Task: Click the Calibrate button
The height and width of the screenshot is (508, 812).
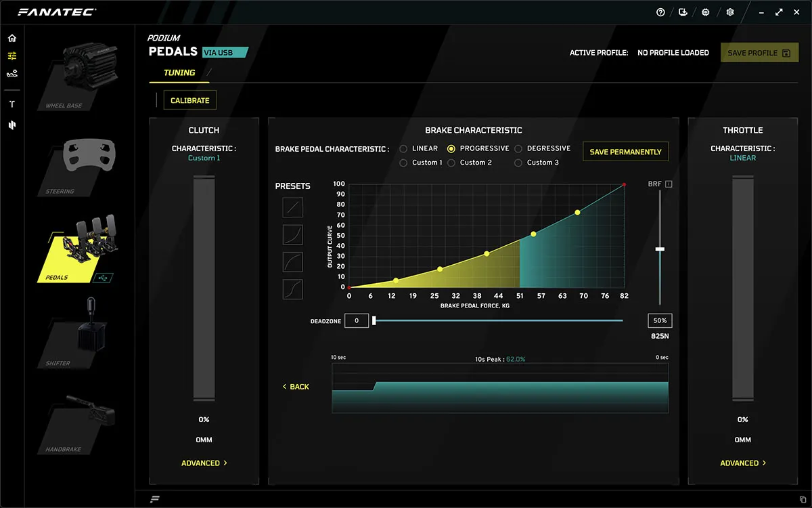Action: pos(190,100)
